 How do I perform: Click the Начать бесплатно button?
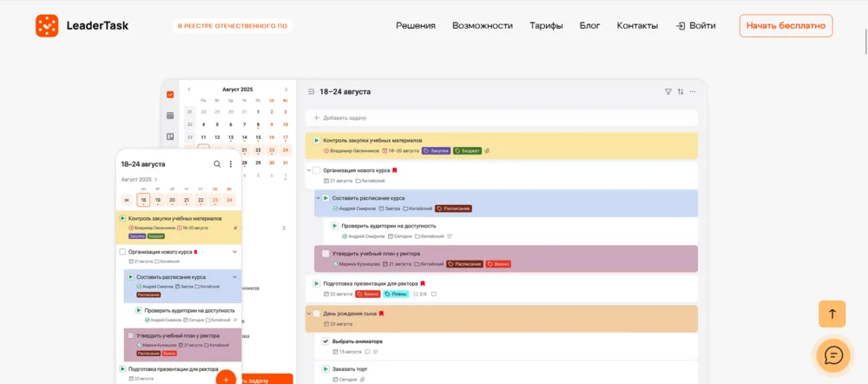786,25
